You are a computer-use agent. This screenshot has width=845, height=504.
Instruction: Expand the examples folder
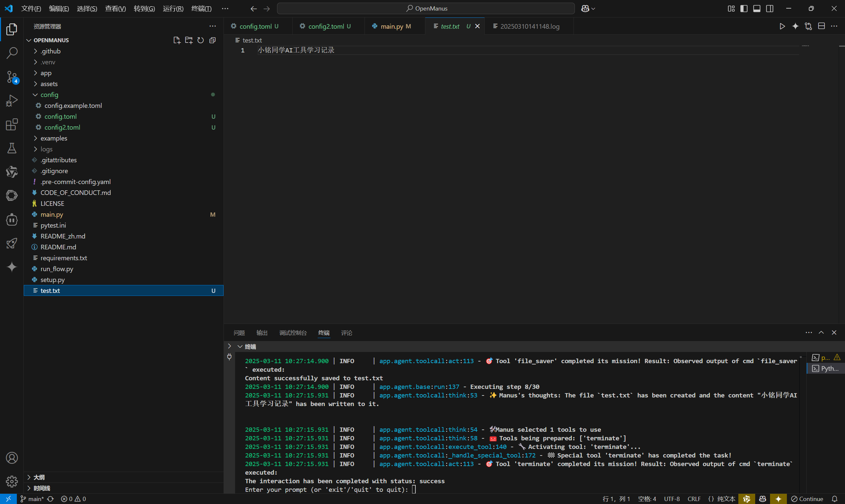(x=54, y=138)
